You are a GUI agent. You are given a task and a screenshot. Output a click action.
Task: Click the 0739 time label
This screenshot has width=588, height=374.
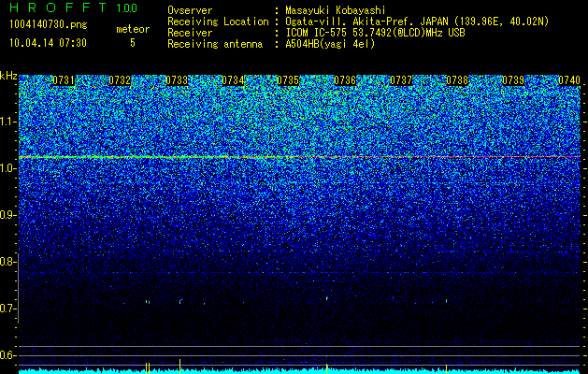tap(513, 80)
